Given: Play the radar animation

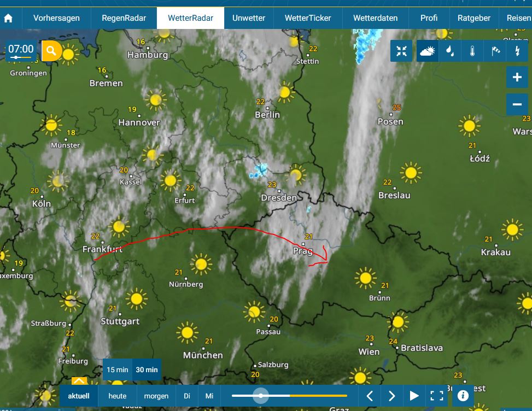Looking at the screenshot, I should coord(414,396).
